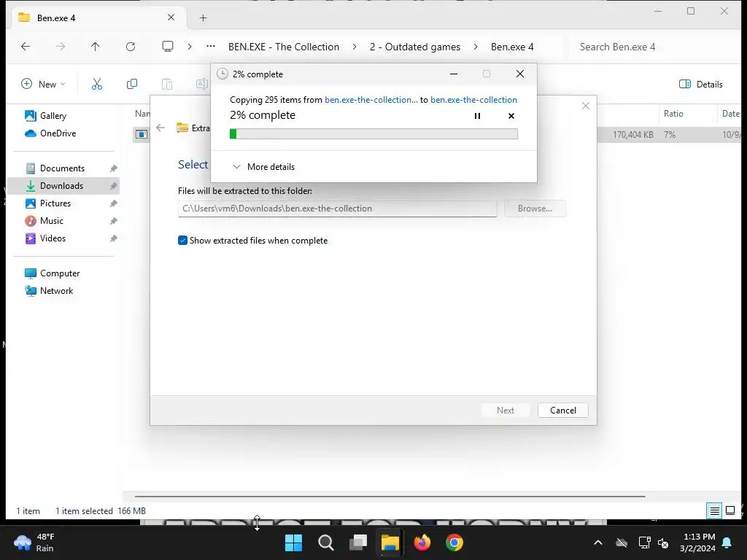Switch to large thumbnails view in status bar
Viewport: 747px width, 560px height.
[730, 511]
